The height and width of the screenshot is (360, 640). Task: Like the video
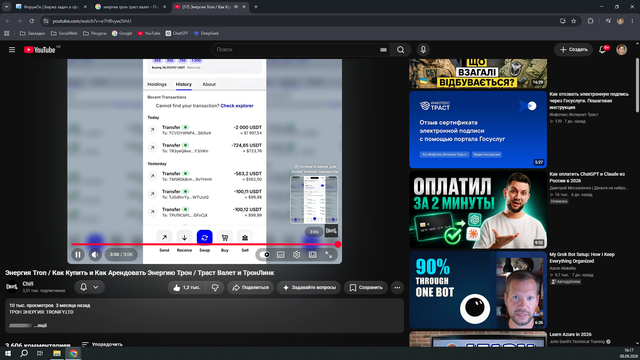pyautogui.click(x=187, y=287)
